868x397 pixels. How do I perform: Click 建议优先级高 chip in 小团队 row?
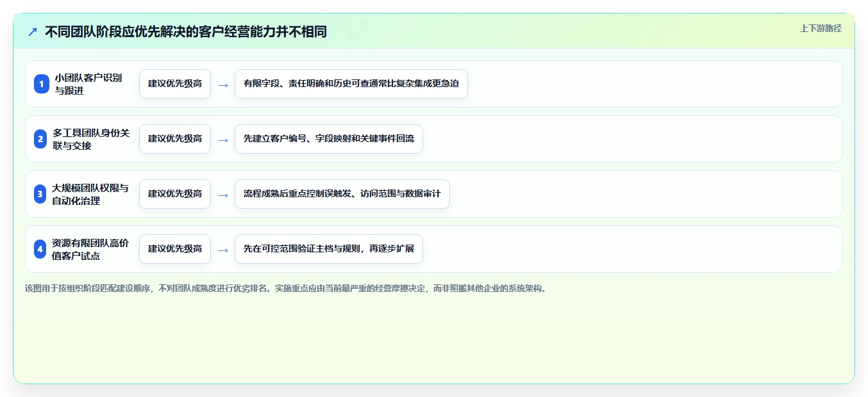[175, 84]
